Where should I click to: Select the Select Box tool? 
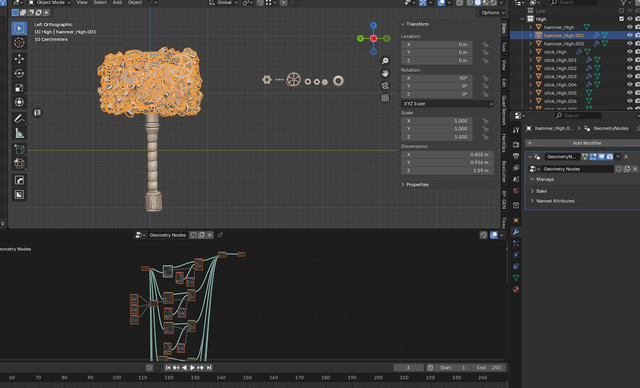(x=19, y=28)
